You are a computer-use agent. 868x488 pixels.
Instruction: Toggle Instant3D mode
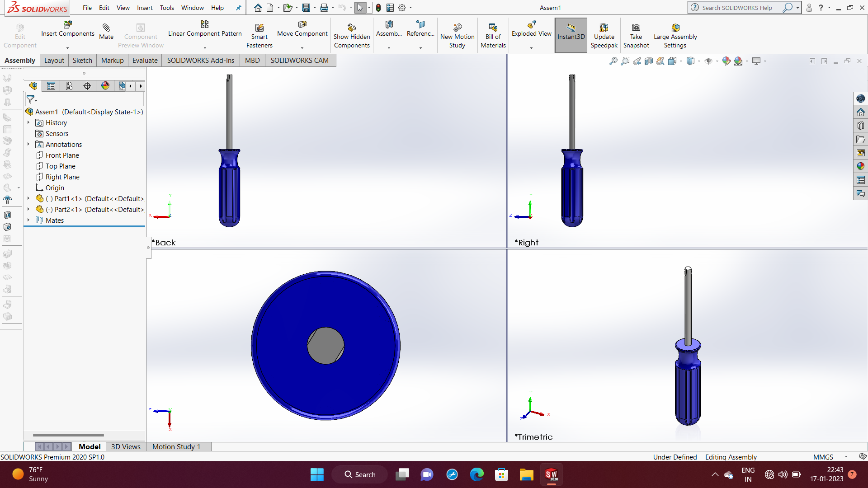(x=571, y=35)
